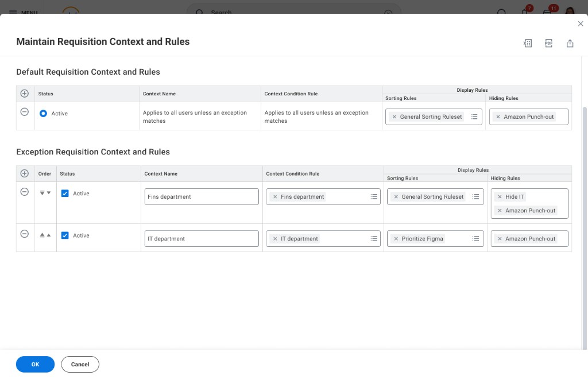This screenshot has width=588, height=379.
Task: Remove Amazon Punch-out from default hiding rules
Action: point(498,117)
